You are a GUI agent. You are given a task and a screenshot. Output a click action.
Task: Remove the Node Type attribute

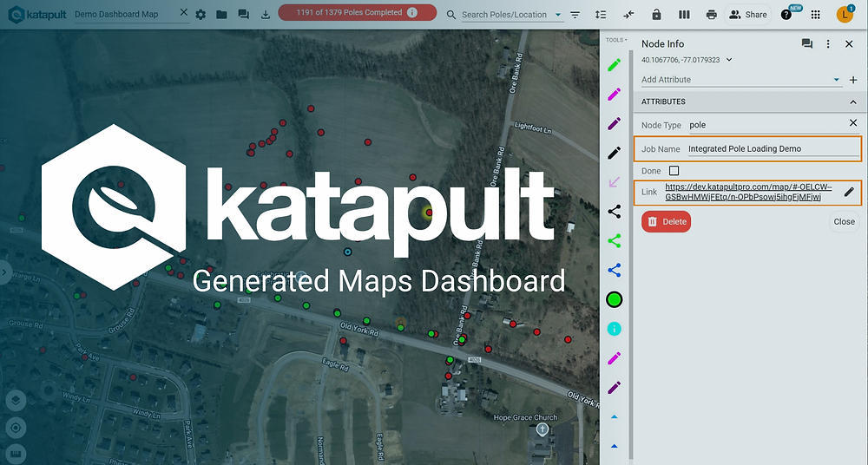(853, 123)
